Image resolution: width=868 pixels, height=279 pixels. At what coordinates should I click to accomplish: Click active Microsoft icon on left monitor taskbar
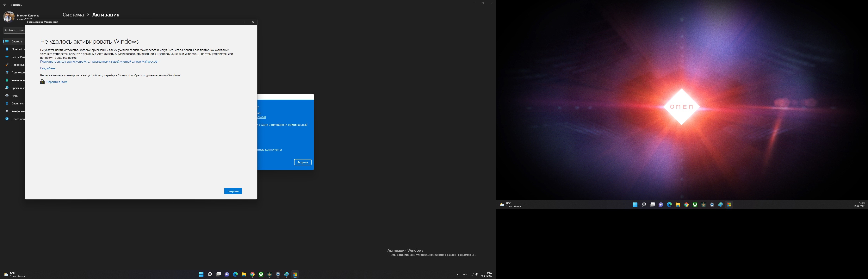point(295,275)
